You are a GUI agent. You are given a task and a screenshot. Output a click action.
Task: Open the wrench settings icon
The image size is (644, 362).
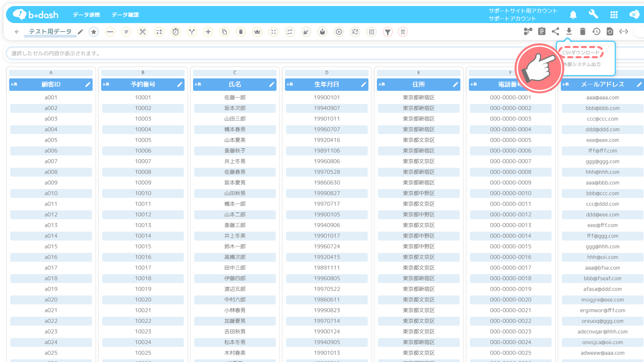click(x=593, y=14)
